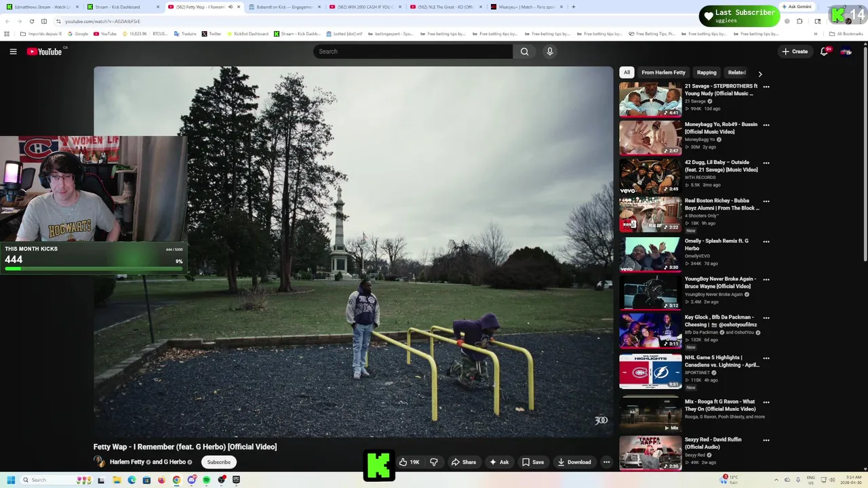Image resolution: width=868 pixels, height=488 pixels.
Task: Open Spotify from the taskbar
Action: click(206, 480)
